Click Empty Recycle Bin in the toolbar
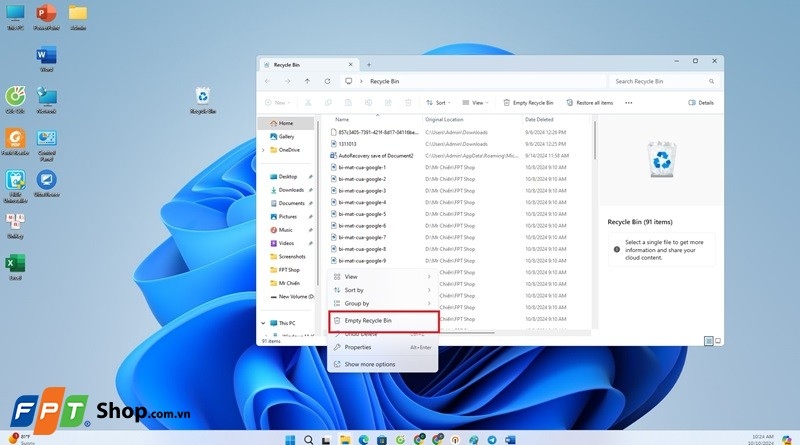 tap(528, 103)
